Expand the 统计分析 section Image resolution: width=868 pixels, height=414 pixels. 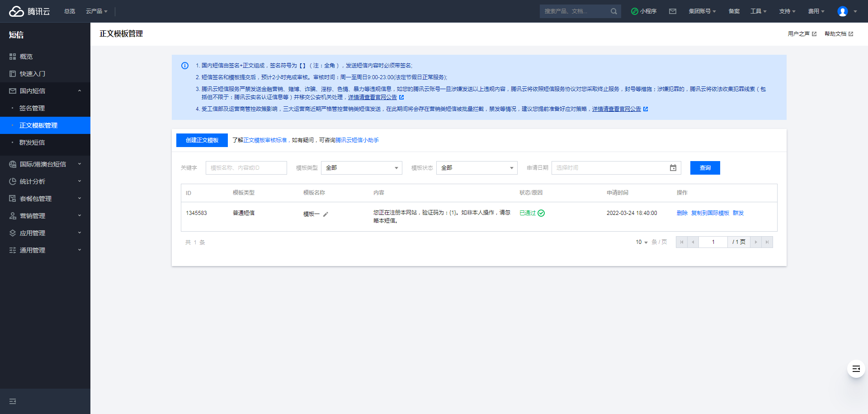tap(45, 181)
